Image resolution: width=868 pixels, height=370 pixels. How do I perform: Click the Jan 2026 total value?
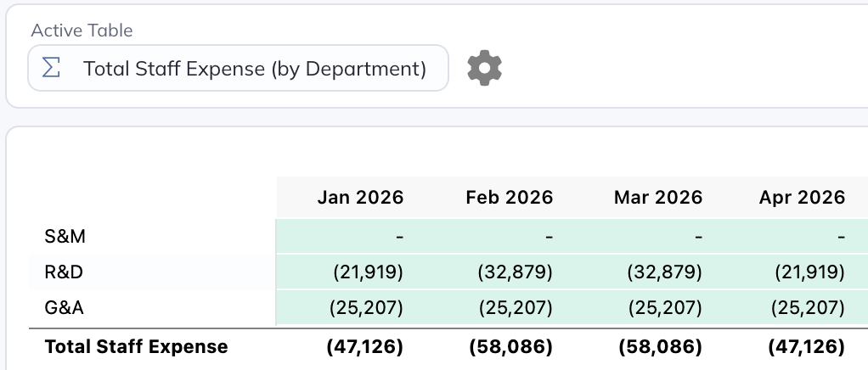(366, 346)
